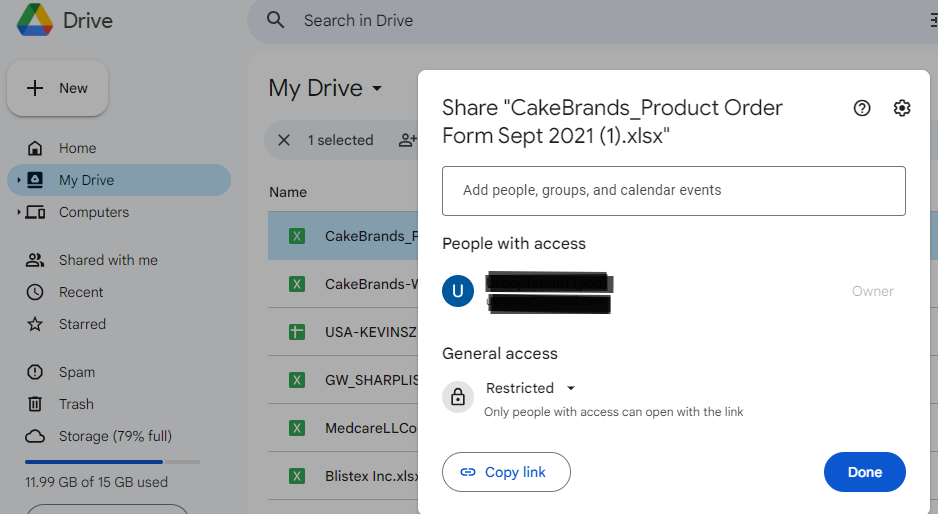Open share settings gear icon
This screenshot has height=514, width=938.
[x=902, y=108]
